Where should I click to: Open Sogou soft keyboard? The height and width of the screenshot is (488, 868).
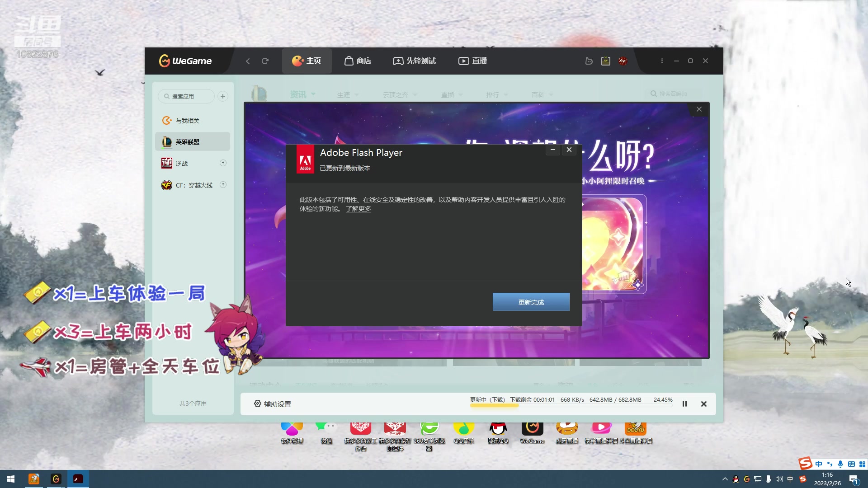point(851,464)
